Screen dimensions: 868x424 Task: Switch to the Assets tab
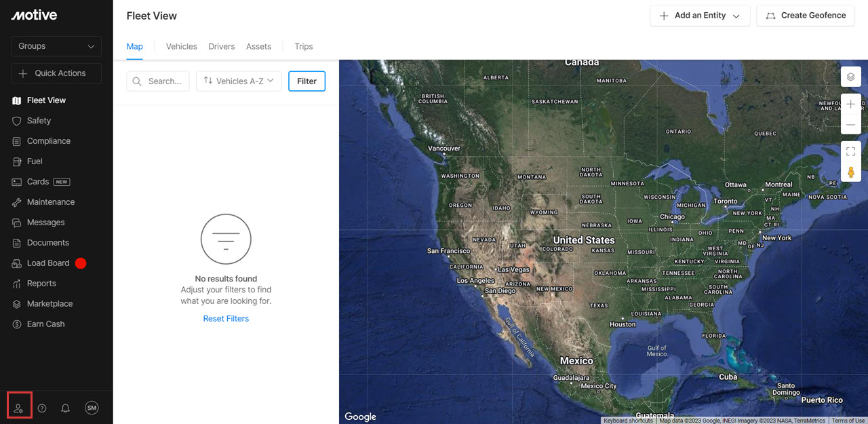coord(258,47)
